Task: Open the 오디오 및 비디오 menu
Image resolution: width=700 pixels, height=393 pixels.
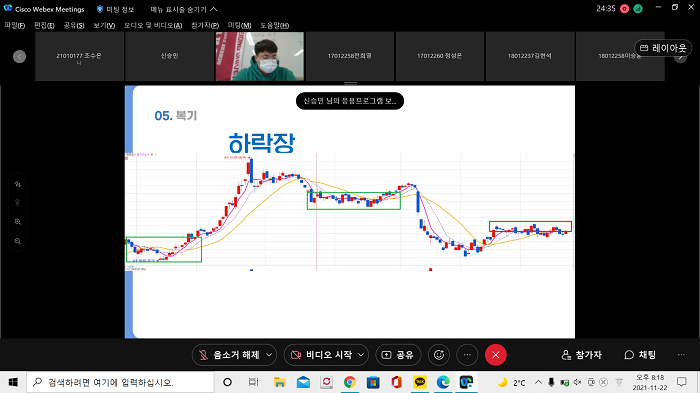Action: pos(153,25)
